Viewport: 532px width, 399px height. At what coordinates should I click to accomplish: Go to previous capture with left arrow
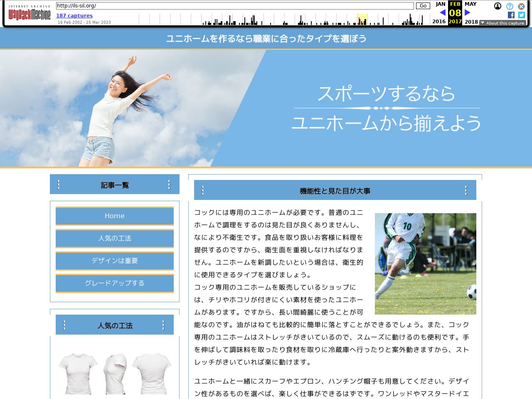coord(442,12)
